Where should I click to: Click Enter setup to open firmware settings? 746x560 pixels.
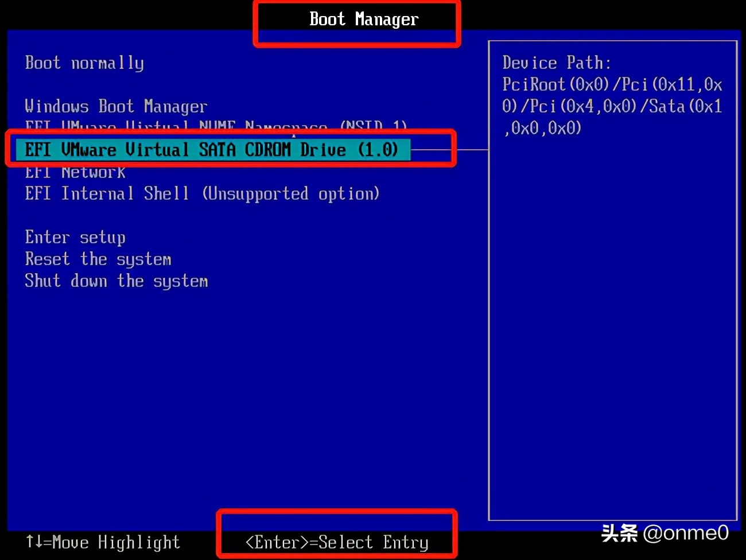pyautogui.click(x=75, y=237)
